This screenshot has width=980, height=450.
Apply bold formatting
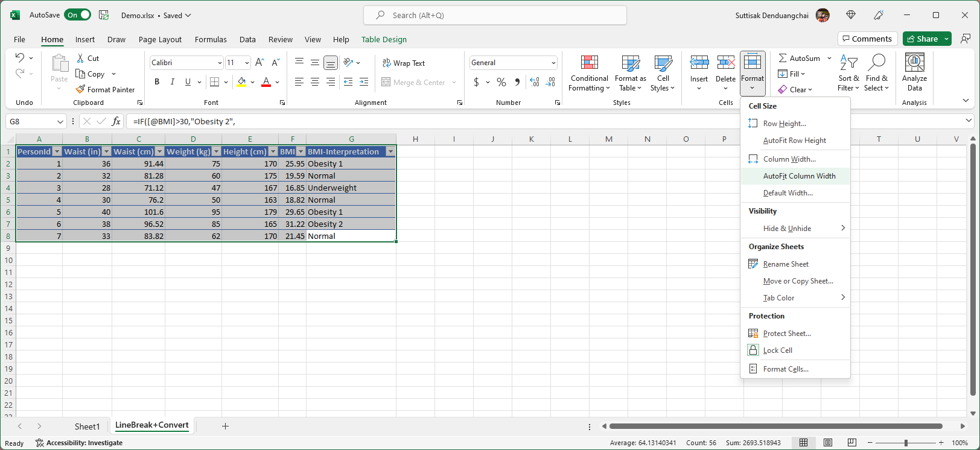coord(157,82)
